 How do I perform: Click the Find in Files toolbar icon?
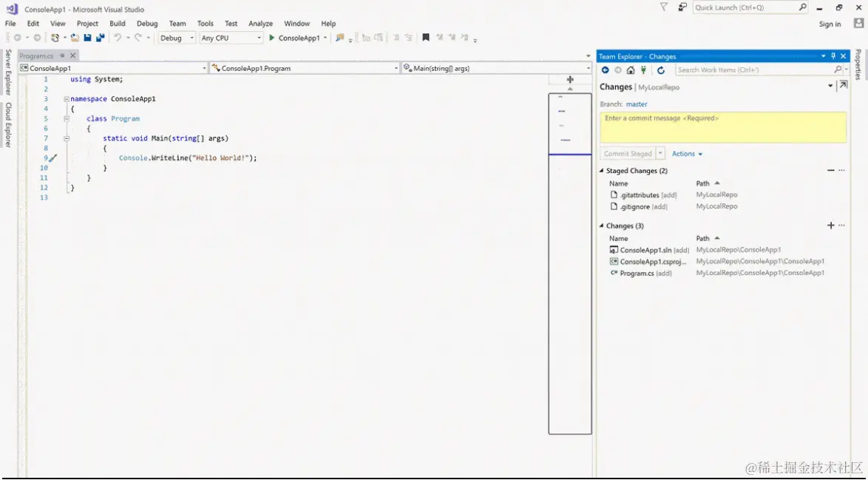(x=340, y=38)
